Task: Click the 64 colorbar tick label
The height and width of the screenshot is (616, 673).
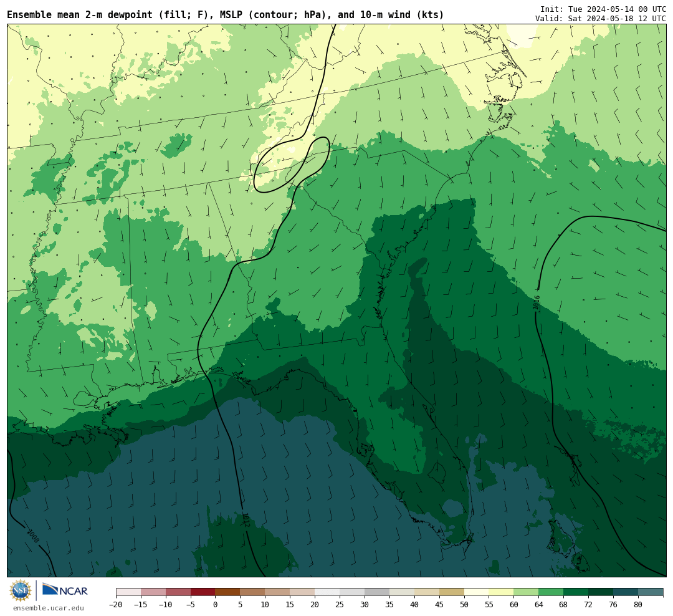Action: click(x=539, y=605)
